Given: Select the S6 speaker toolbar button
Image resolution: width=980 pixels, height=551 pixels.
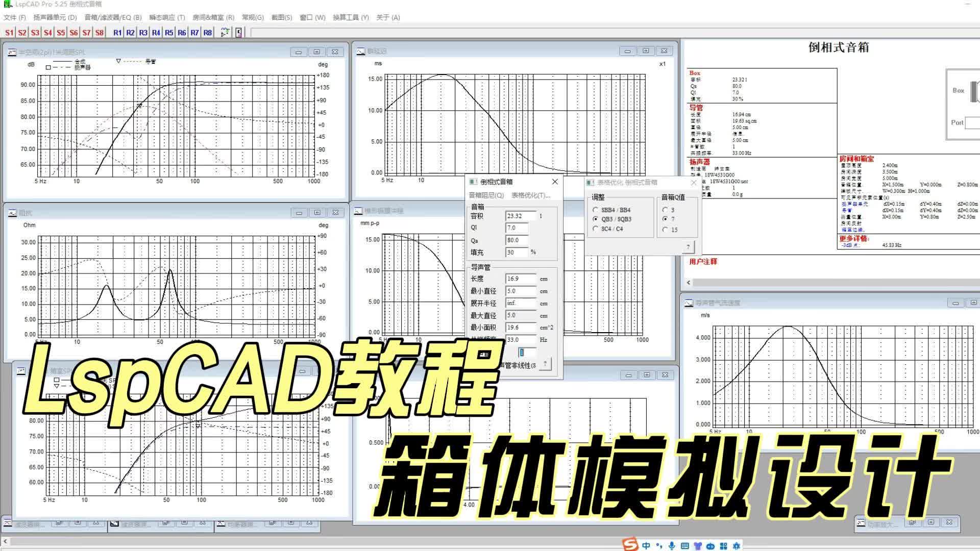Looking at the screenshot, I should coord(73,33).
